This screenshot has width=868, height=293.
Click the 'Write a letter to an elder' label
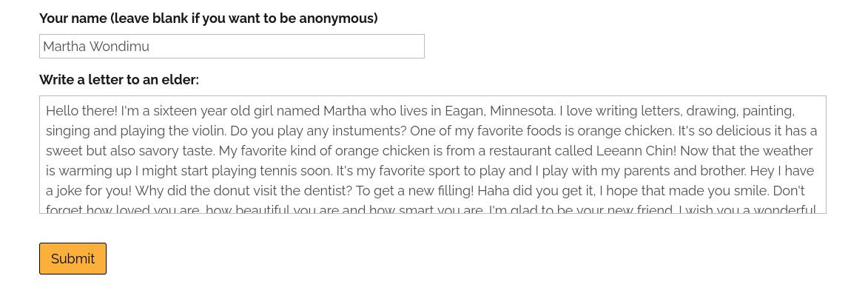[x=119, y=80]
